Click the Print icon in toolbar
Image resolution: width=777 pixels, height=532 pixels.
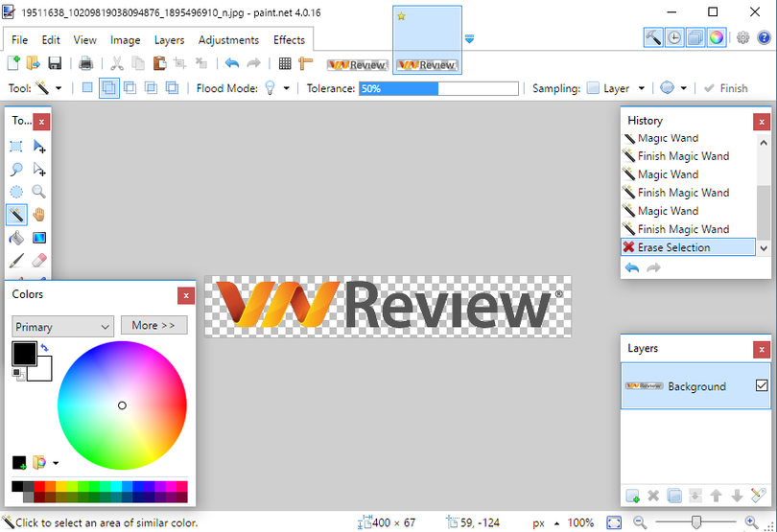point(85,64)
